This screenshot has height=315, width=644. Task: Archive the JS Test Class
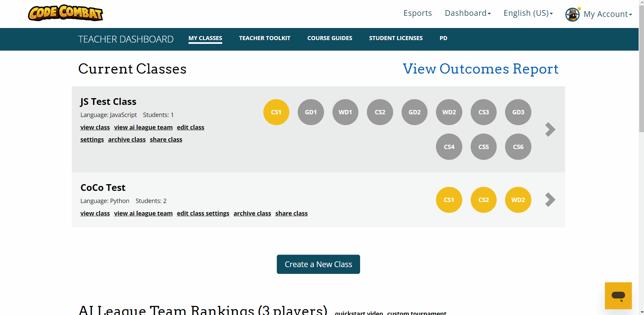[x=127, y=140]
